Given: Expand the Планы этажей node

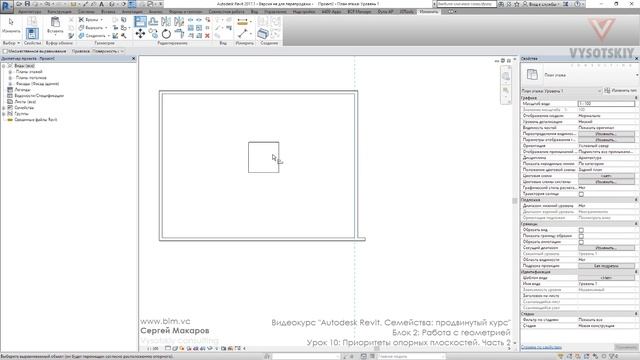Looking at the screenshot, I should 10,72.
